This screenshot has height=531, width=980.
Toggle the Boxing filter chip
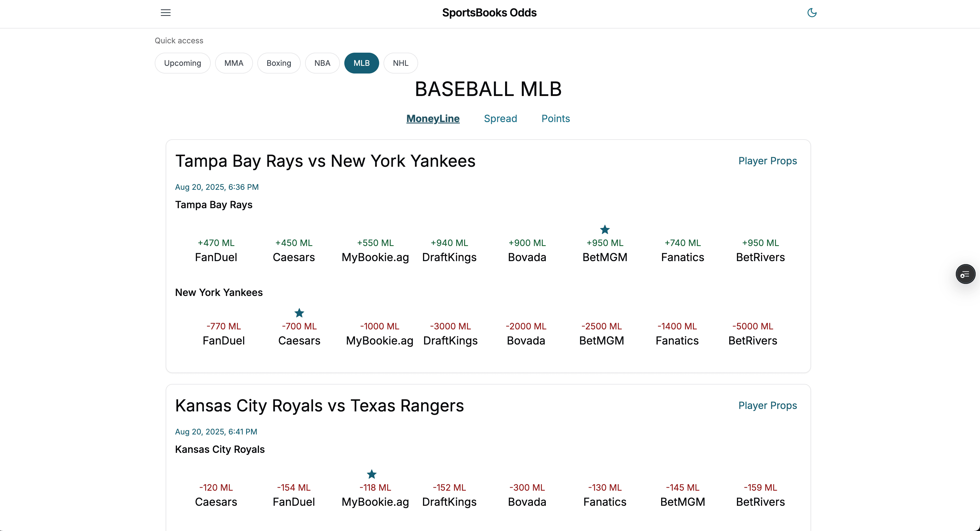pyautogui.click(x=278, y=63)
